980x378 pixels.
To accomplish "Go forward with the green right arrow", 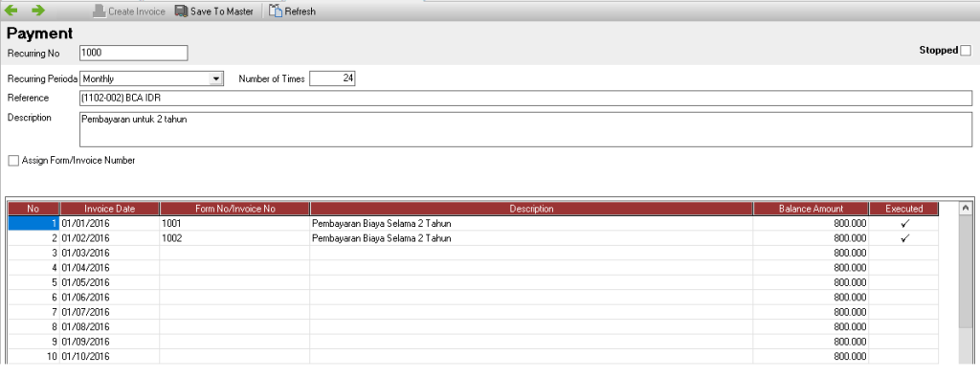I will point(38,10).
